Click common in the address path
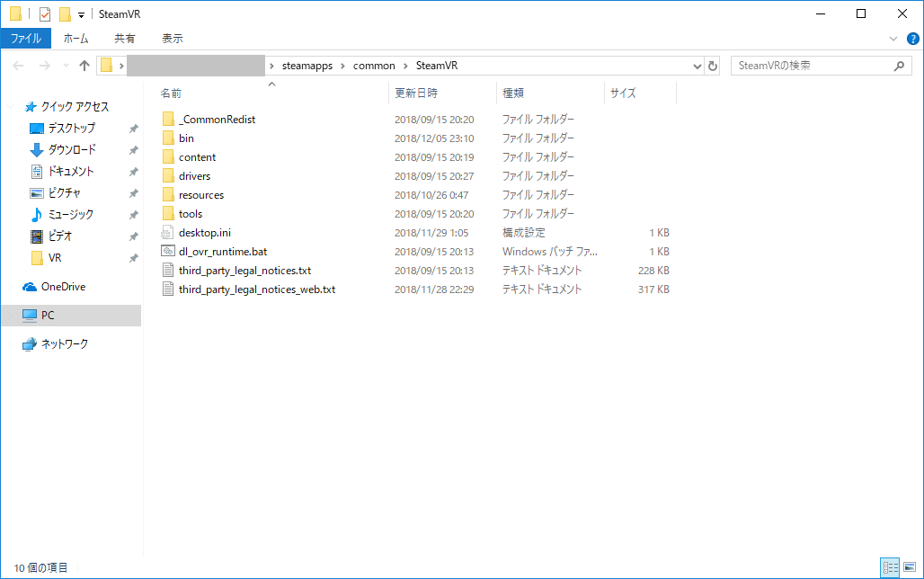Screen dimensions: 924x579 (374, 66)
